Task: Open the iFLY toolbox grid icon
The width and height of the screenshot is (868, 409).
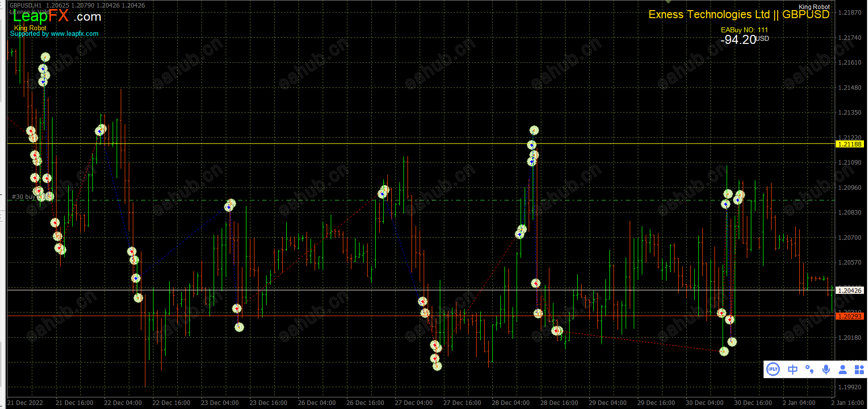Action: click(x=859, y=370)
